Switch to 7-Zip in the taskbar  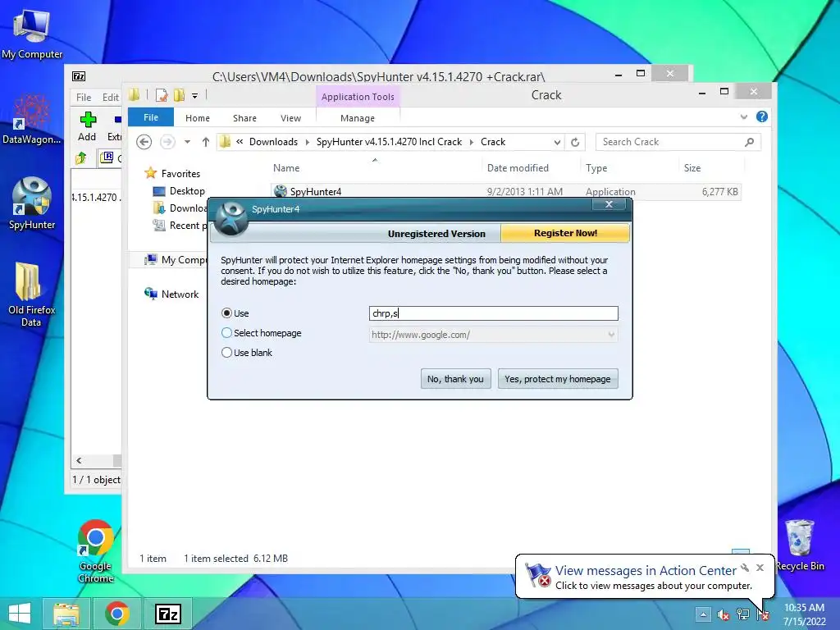point(167,614)
